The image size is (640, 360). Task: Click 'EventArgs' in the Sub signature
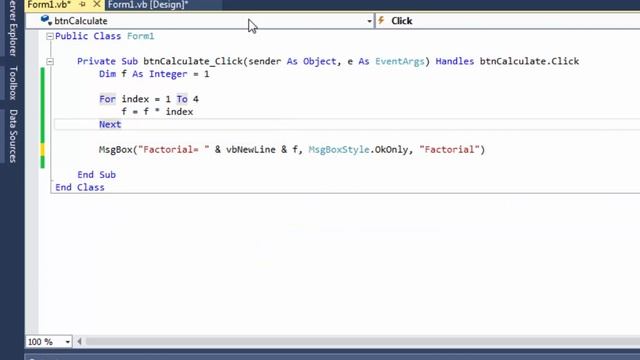(400, 61)
